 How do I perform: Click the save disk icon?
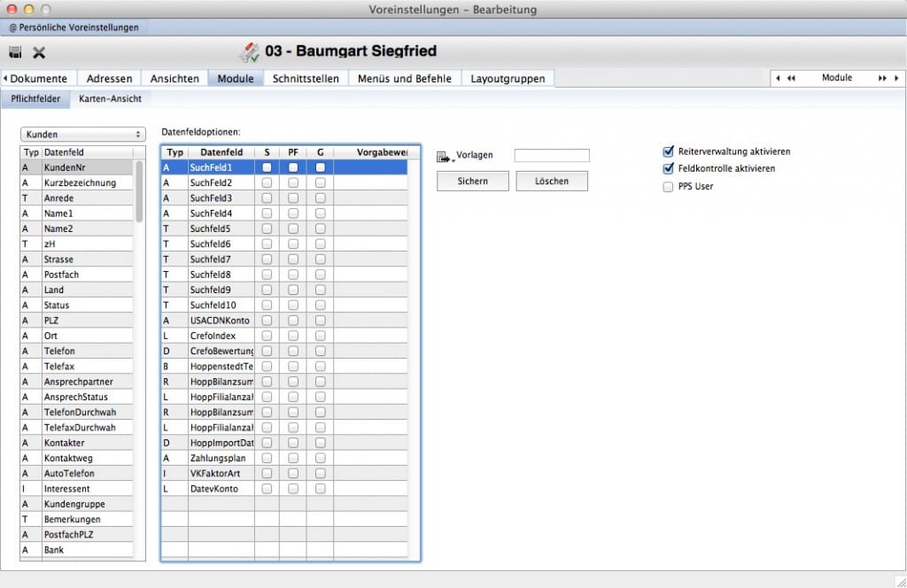(15, 52)
